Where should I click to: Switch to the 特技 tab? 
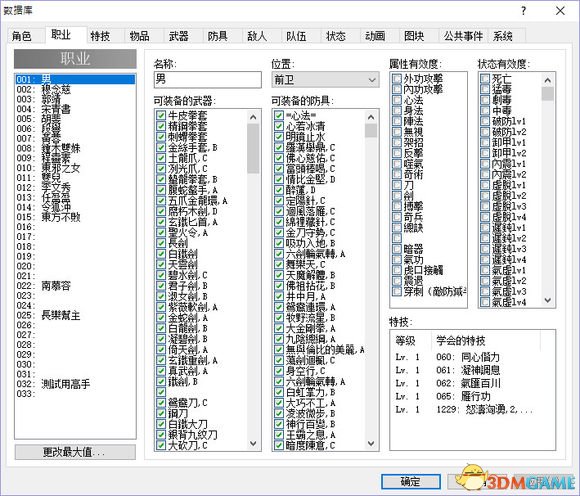tap(100, 36)
